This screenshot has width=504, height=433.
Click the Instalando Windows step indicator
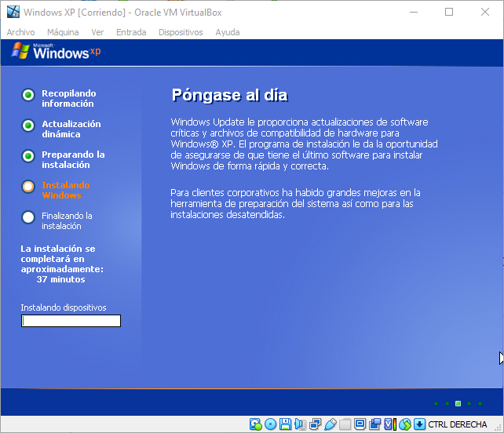point(28,187)
